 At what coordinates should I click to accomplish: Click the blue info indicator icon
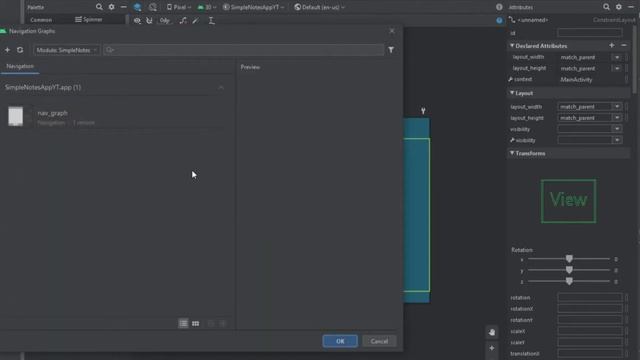pyautogui.click(x=499, y=20)
